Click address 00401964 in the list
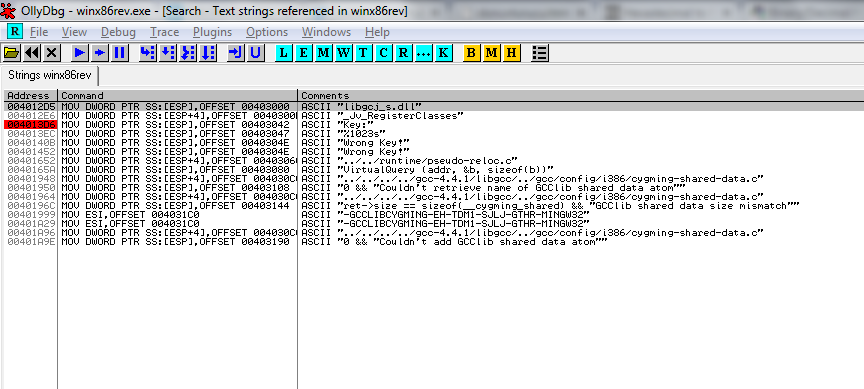Viewport: 864px width, 389px height. 30,197
